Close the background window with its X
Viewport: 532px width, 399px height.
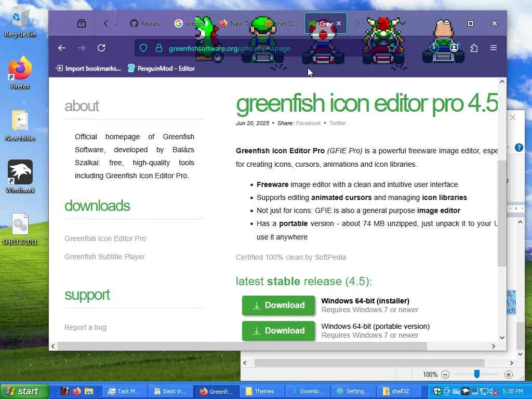[513, 117]
